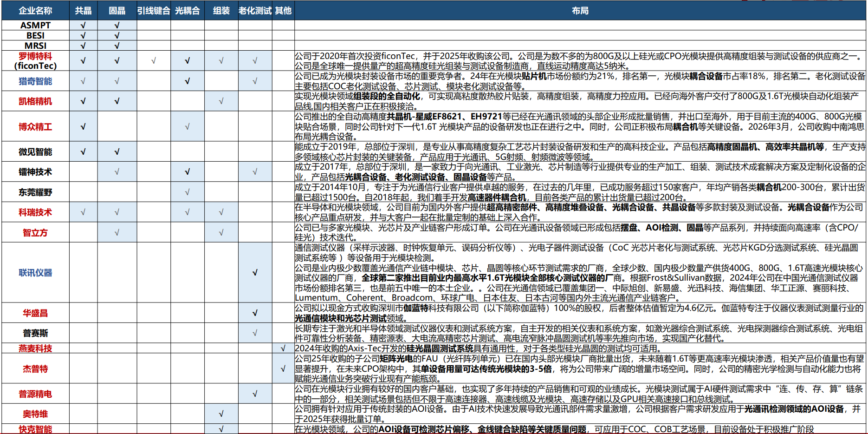The height and width of the screenshot is (434, 868).
Task: Select the 光耦合 checkmark in the 罗博特科 row
Action: tap(188, 61)
